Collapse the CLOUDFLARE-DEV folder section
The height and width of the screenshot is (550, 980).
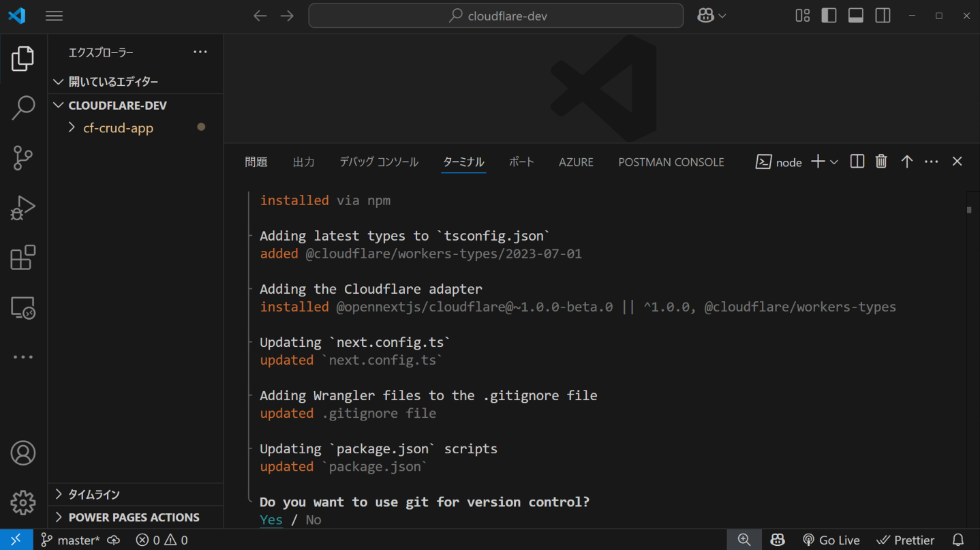point(136,106)
